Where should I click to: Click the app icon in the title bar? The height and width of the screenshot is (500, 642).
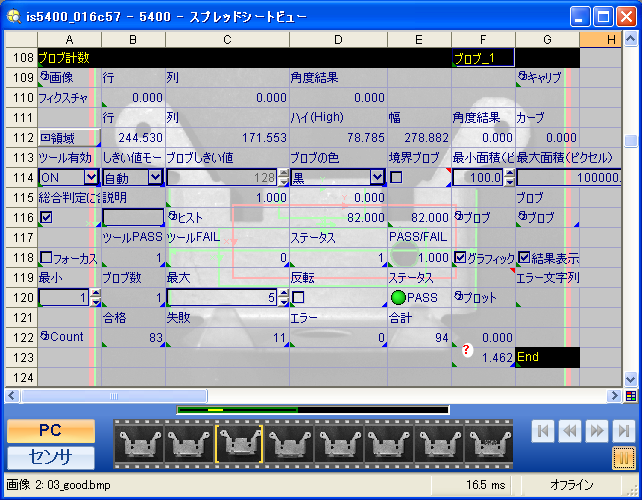click(13, 16)
